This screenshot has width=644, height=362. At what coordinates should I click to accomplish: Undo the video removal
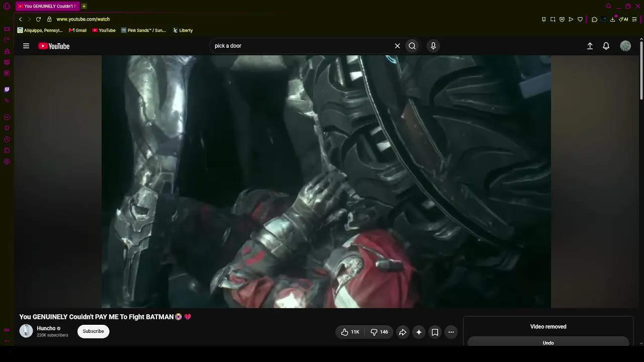(x=548, y=342)
